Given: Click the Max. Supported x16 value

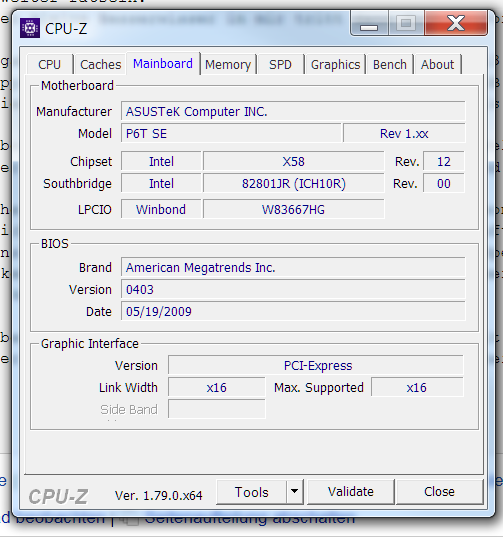Looking at the screenshot, I should click(x=417, y=387).
